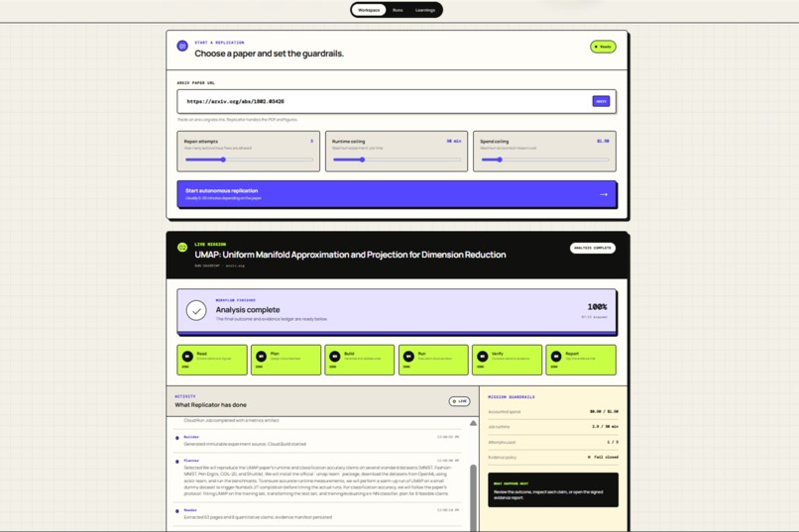Select the Build stage icon
This screenshot has width=799, height=532.
point(335,356)
